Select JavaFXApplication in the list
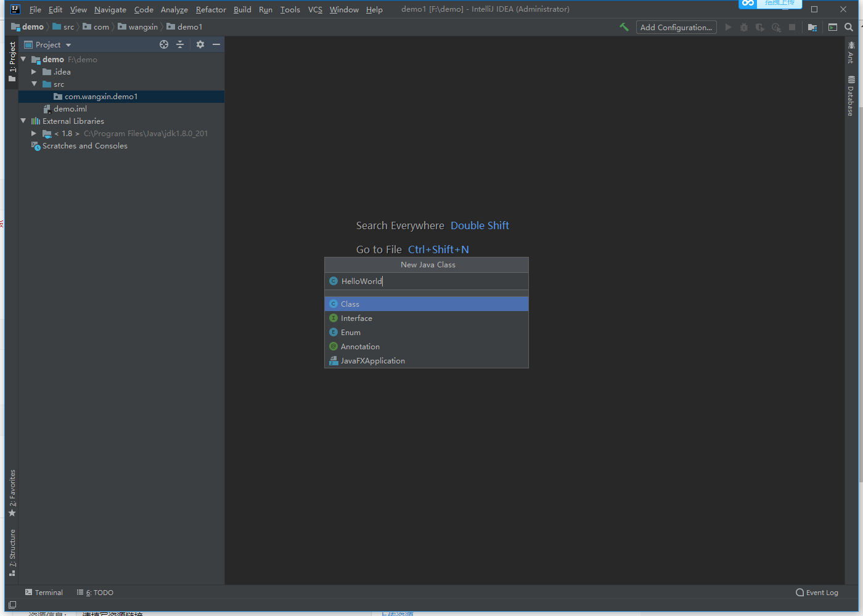 coord(427,360)
